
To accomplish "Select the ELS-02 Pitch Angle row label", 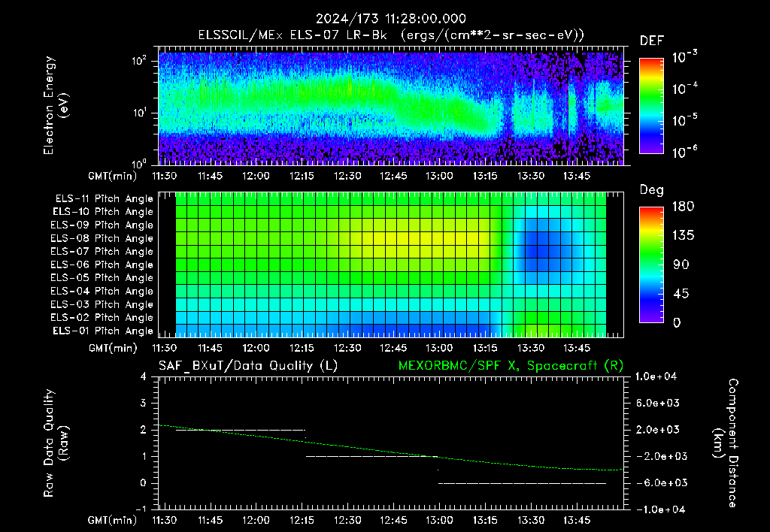I will (102, 318).
